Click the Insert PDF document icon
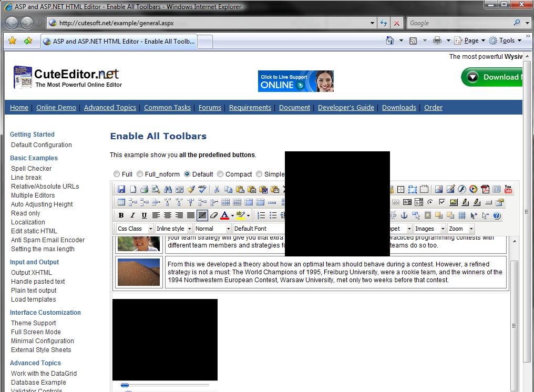534x392 pixels. pos(485,189)
